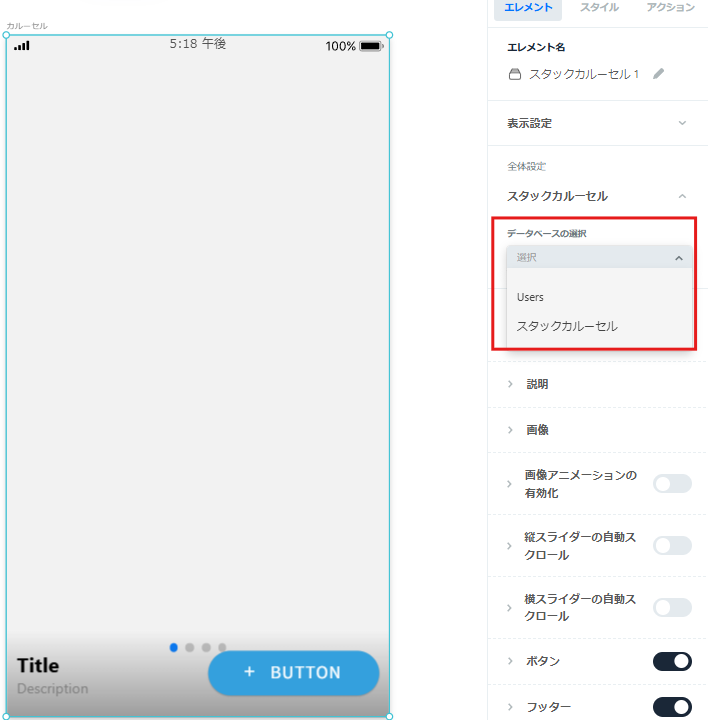Turn on 縦スライダーの自動スクロール switch
Viewport: 708px width, 720px height.
pyautogui.click(x=672, y=546)
